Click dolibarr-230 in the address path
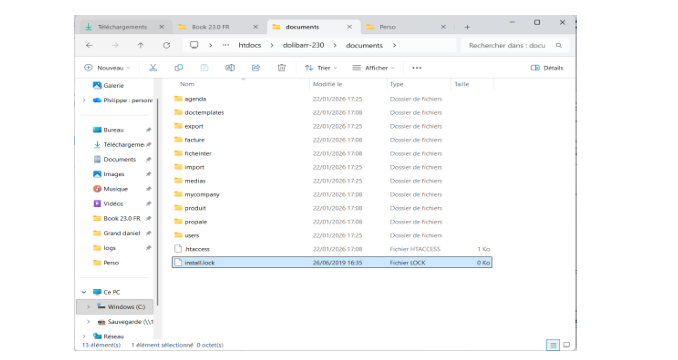The height and width of the screenshot is (360, 678). [304, 45]
